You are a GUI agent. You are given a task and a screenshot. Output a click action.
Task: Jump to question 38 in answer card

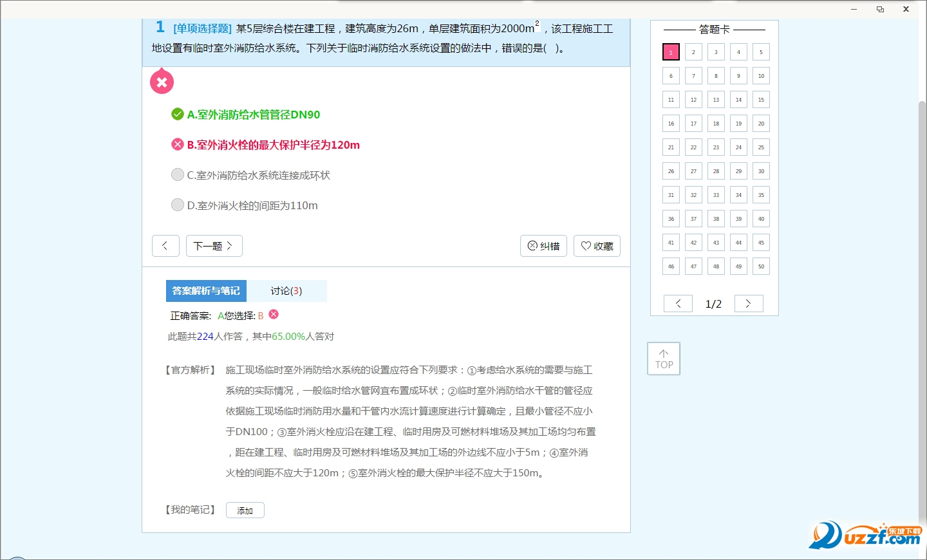(x=716, y=219)
